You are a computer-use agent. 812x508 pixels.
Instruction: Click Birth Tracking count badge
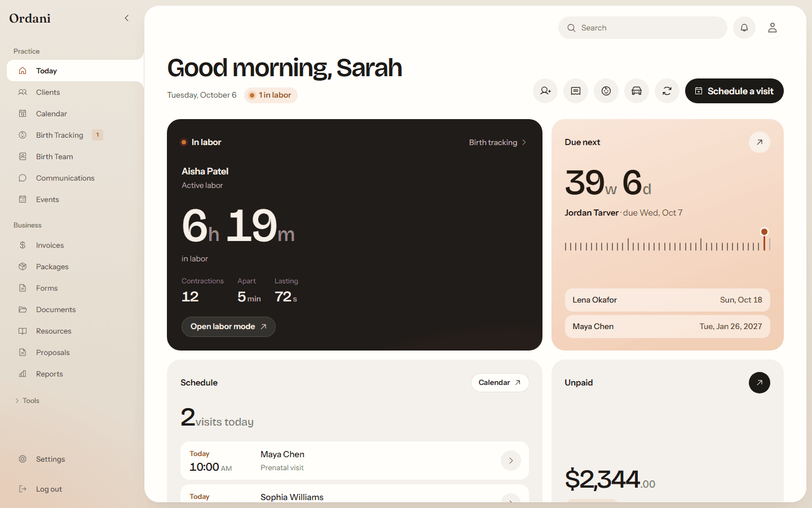98,135
